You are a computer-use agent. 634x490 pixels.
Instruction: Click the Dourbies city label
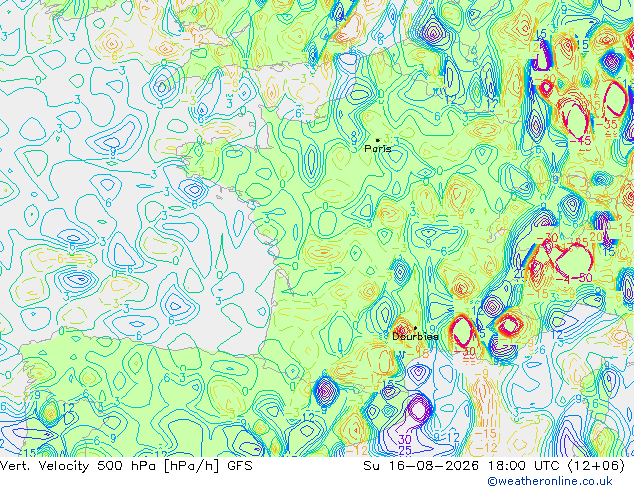tap(415, 336)
